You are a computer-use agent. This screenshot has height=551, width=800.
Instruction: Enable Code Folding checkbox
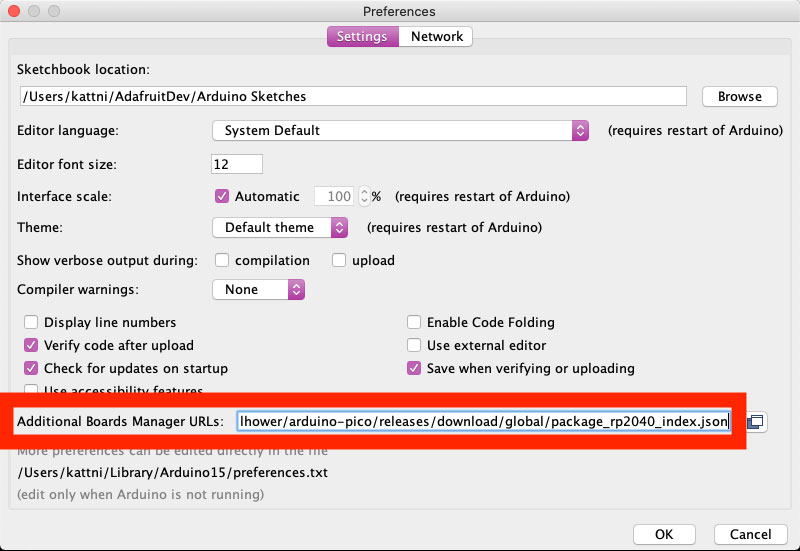coord(414,322)
